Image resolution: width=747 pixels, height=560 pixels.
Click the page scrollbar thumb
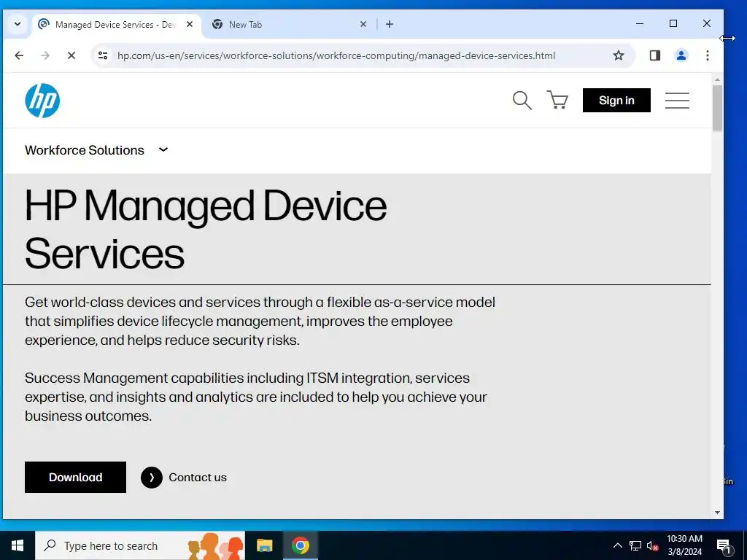click(717, 108)
